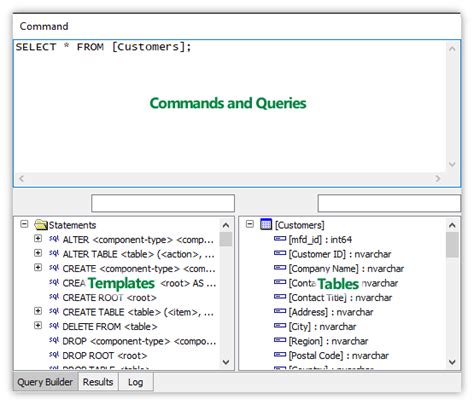The height and width of the screenshot is (405, 474).
Task: Select '[Address] : nvarchar' field text
Action: tap(331, 312)
